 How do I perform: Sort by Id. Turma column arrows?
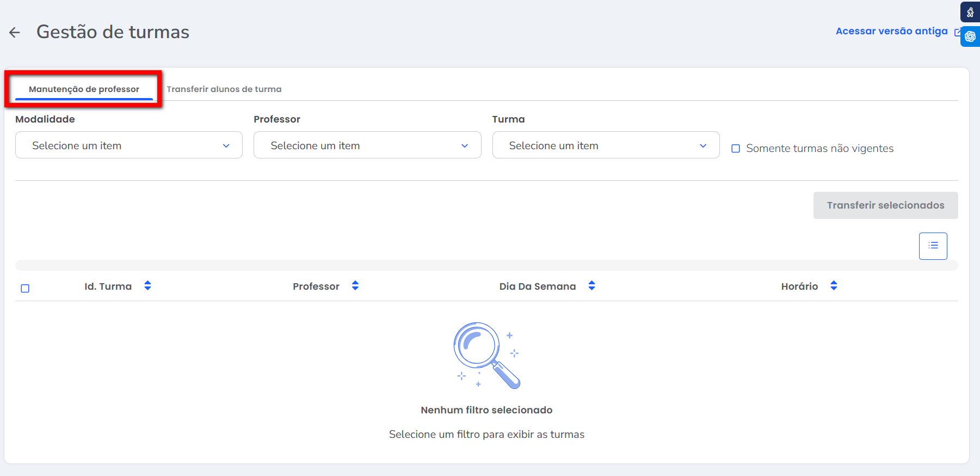(147, 286)
